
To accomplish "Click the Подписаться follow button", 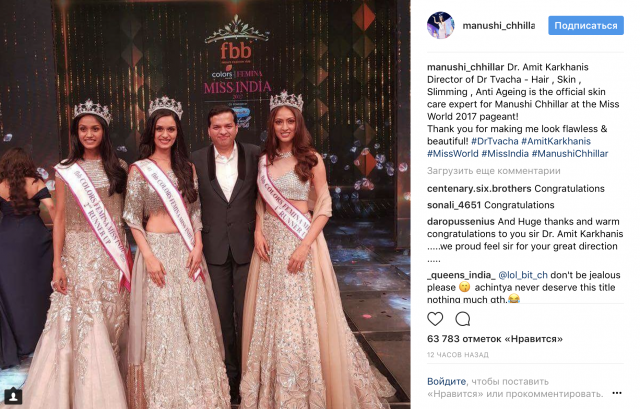I will pos(586,25).
